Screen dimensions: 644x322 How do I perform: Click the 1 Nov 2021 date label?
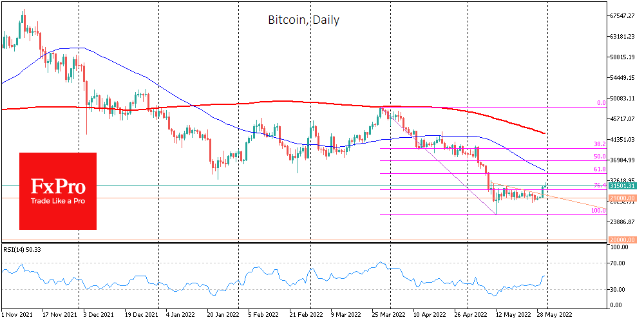pyautogui.click(x=18, y=316)
